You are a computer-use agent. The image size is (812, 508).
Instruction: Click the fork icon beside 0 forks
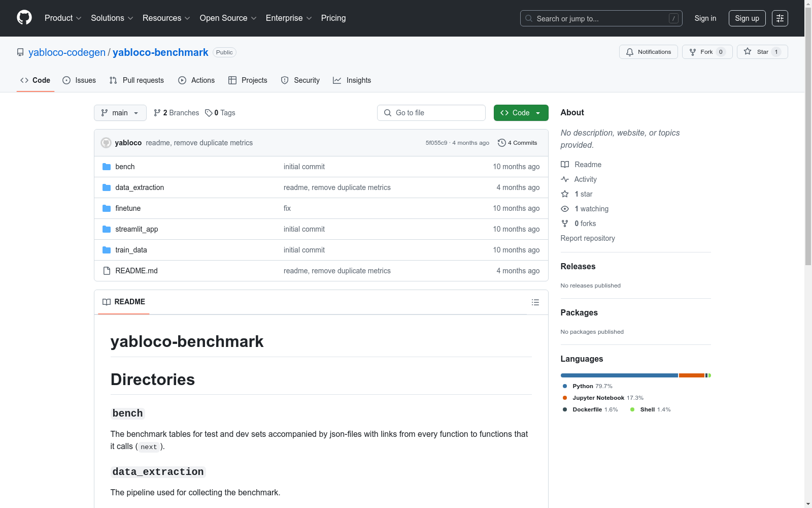point(565,224)
